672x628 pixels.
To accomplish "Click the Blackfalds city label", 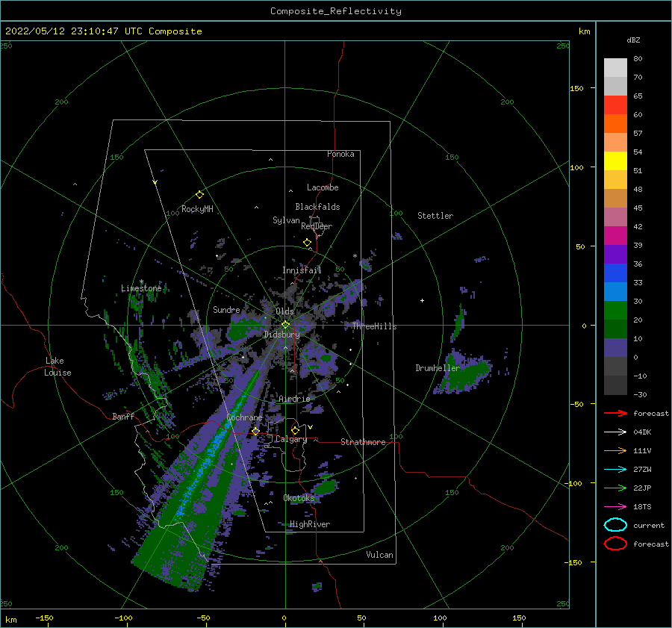I will click(x=317, y=207).
